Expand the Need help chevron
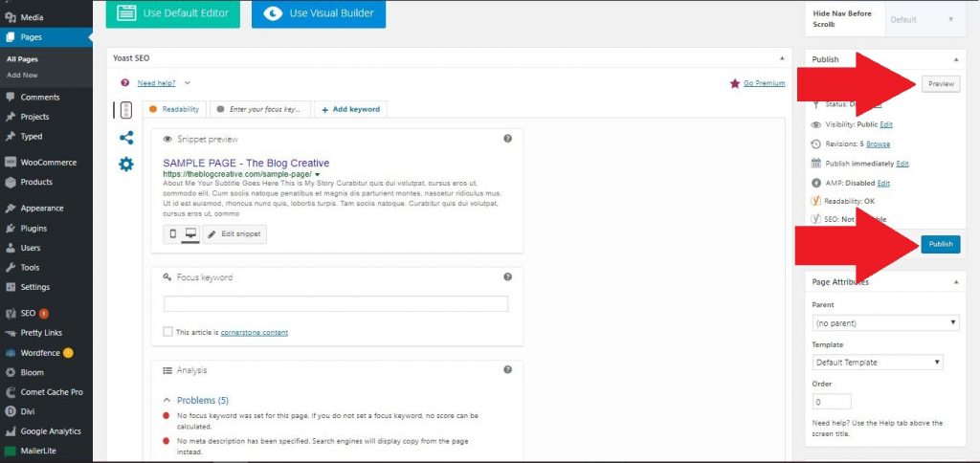980x463 pixels. tap(188, 83)
